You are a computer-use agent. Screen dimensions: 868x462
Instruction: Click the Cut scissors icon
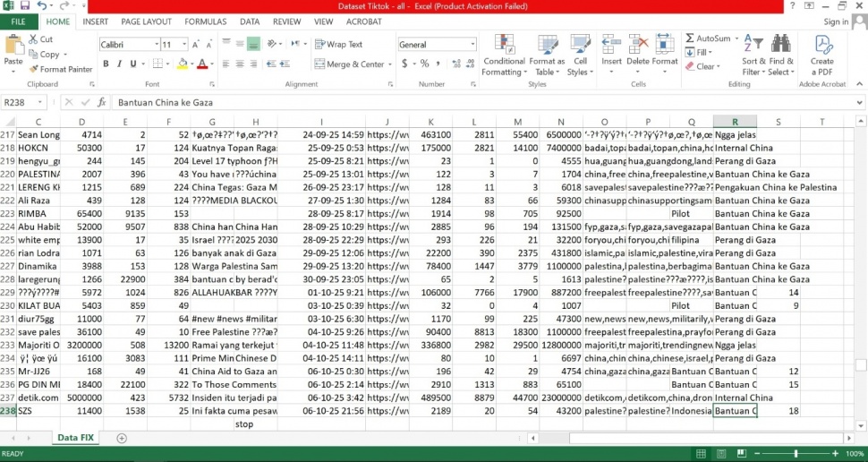tap(33, 39)
